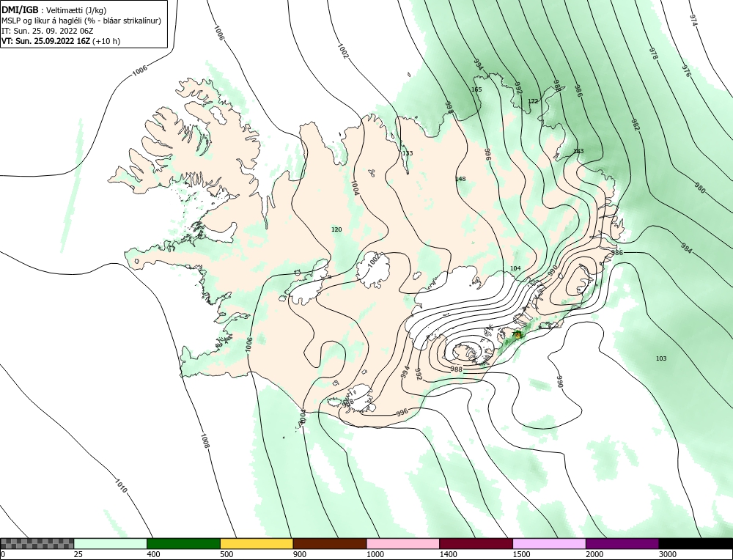
Task: Pick the dark maroon 1400–1500 legend swatch
Action: pyautogui.click(x=476, y=544)
